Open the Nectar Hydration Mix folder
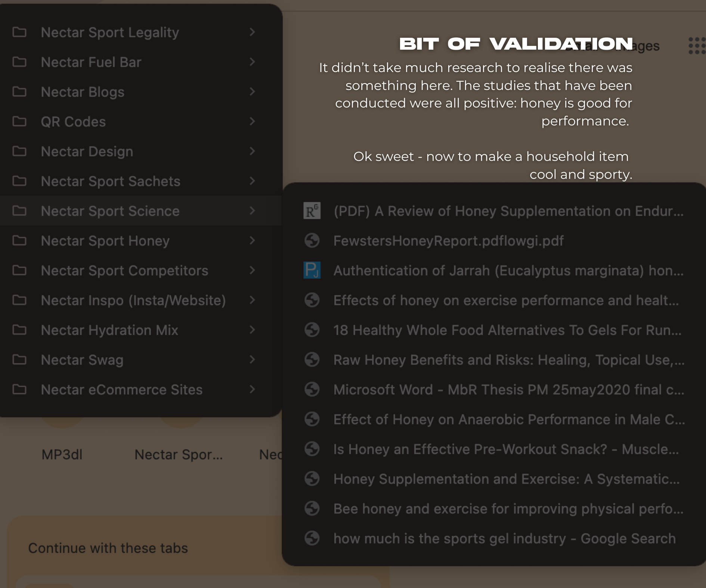Screen dimensions: 706x588 click(109, 330)
